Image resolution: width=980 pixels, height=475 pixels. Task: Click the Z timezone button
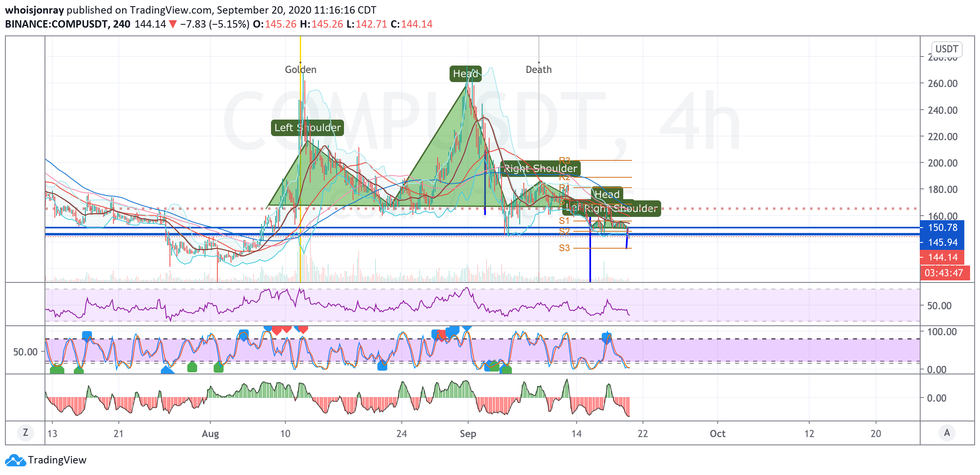[x=26, y=433]
